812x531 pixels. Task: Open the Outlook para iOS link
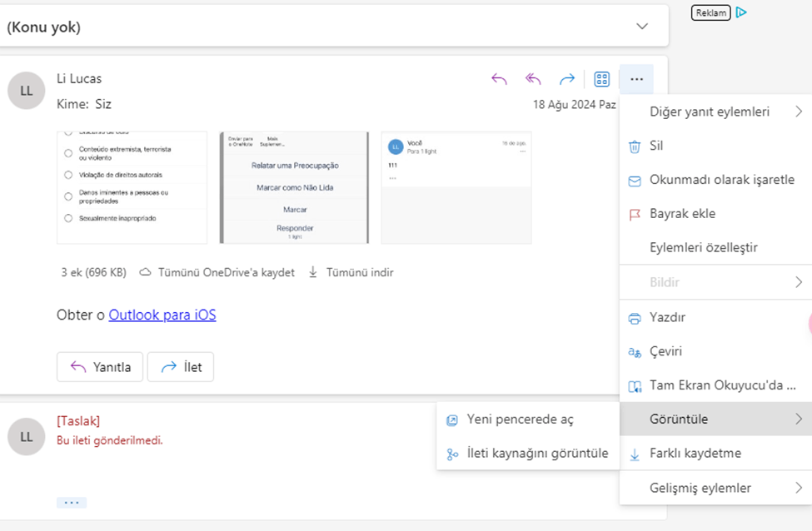click(162, 315)
